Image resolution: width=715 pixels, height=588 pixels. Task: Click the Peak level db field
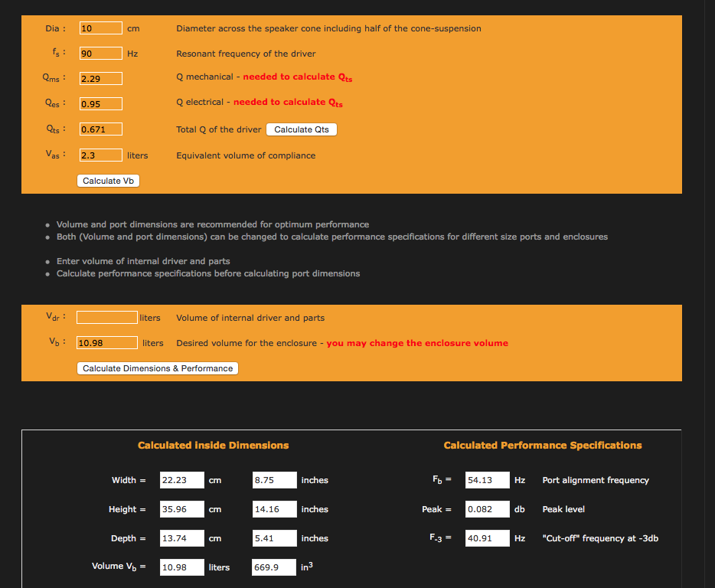pyautogui.click(x=488, y=509)
